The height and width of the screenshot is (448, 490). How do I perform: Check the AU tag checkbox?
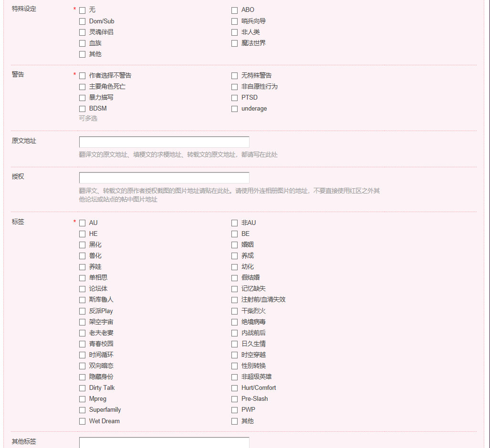82,223
